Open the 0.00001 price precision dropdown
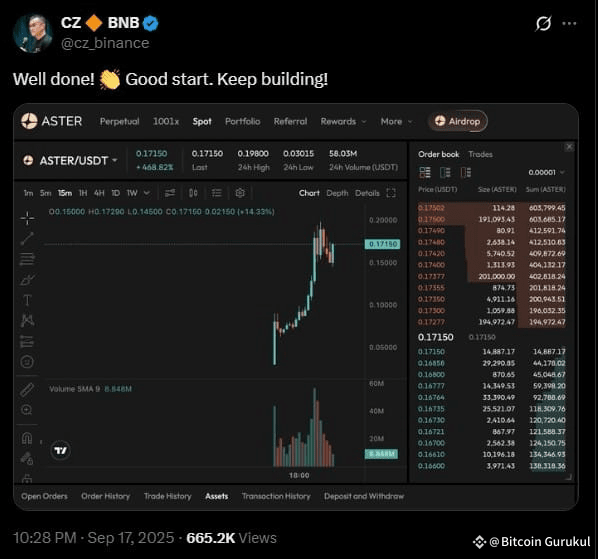This screenshot has height=559, width=598. click(x=546, y=173)
